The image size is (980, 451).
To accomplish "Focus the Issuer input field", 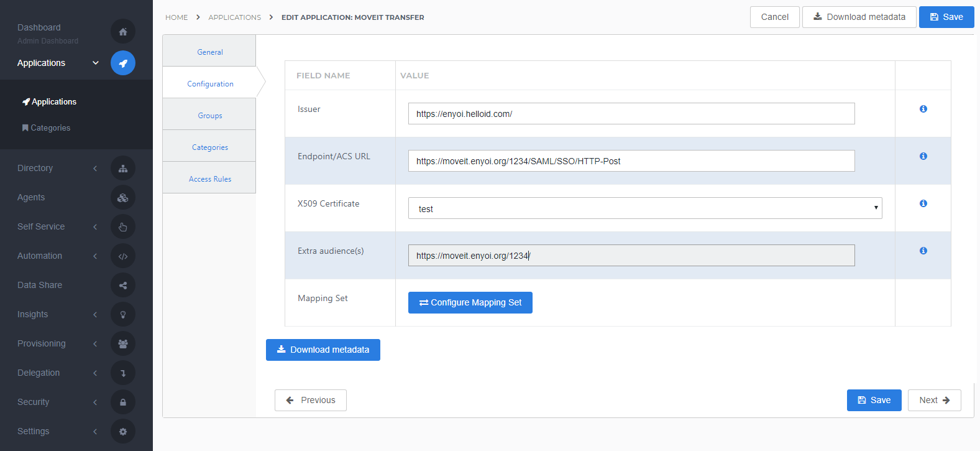I will [631, 113].
